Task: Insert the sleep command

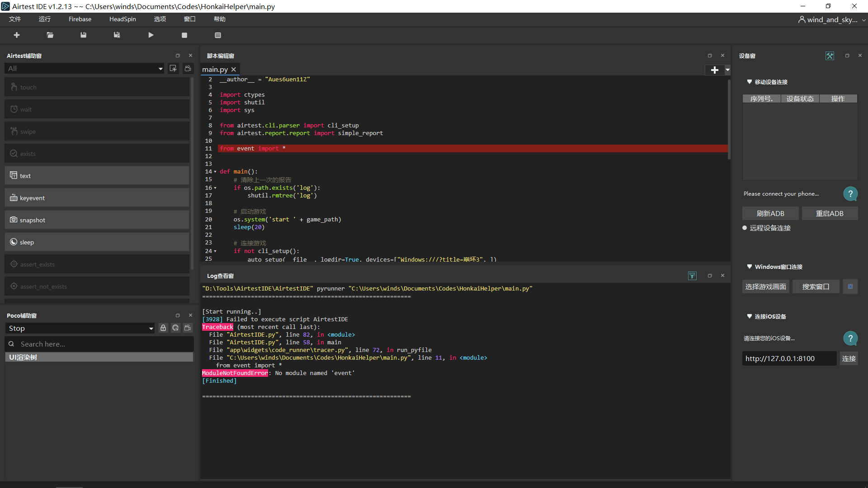Action: (97, 242)
